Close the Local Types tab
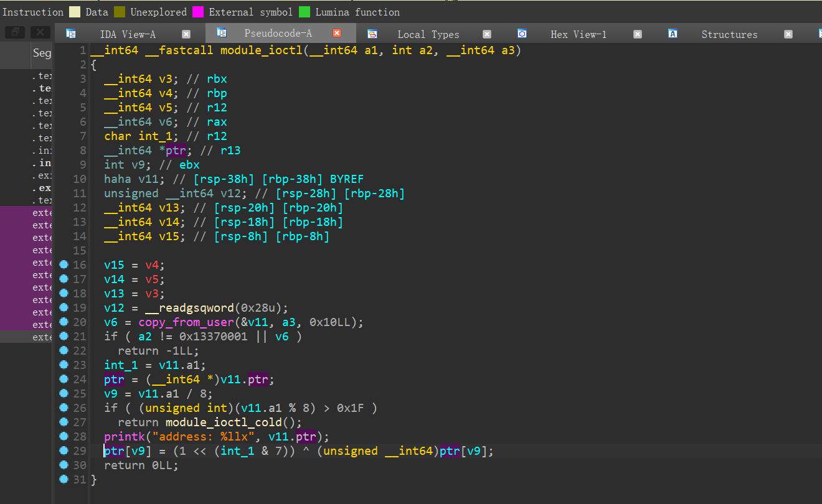The width and height of the screenshot is (822, 504). [x=487, y=34]
